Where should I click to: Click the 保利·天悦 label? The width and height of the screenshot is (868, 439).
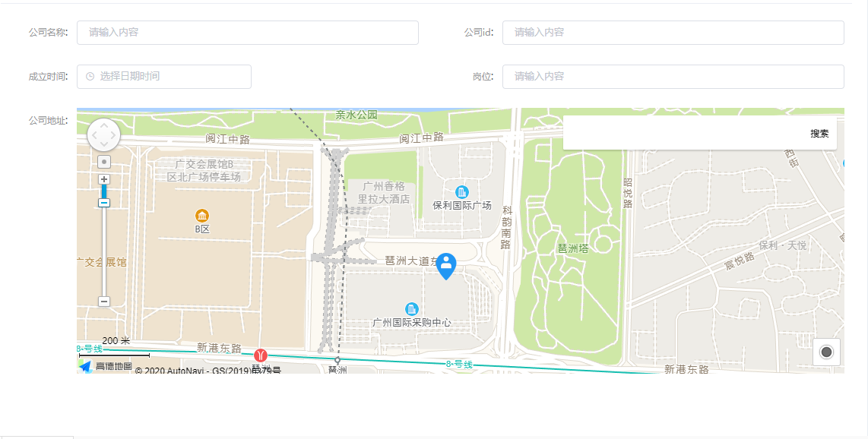pyautogui.click(x=783, y=245)
